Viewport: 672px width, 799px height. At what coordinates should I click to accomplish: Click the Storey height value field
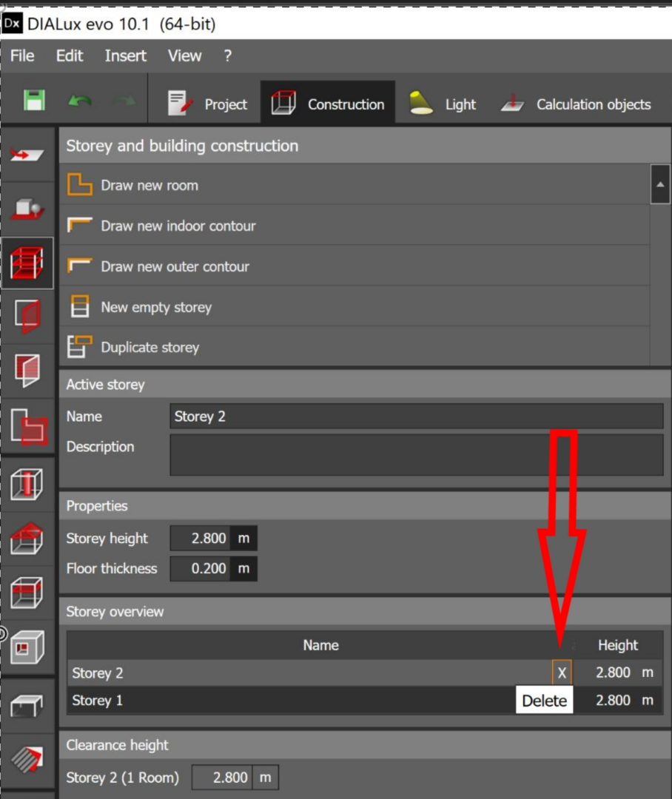[x=200, y=538]
